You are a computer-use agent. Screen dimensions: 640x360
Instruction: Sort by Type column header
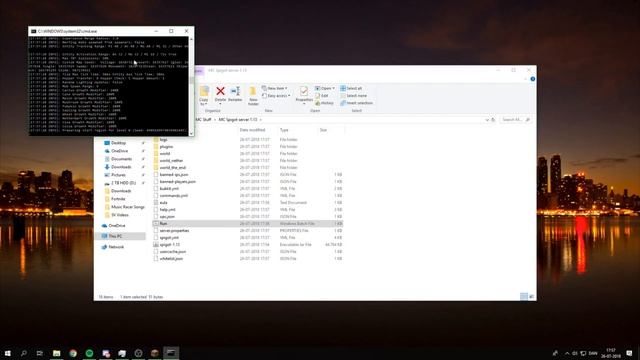click(284, 130)
